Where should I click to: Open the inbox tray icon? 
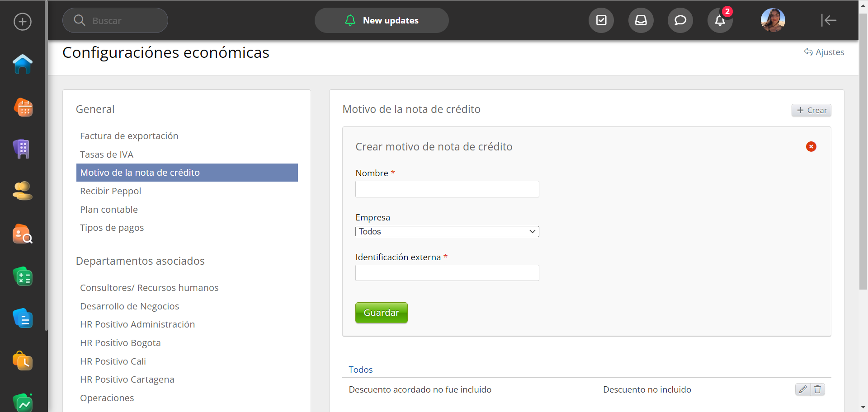point(641,20)
